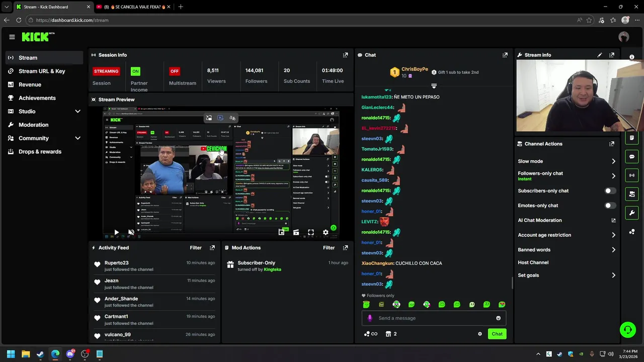Open emoji picker in message box
Viewport: 644px width, 362px height.
click(x=498, y=318)
